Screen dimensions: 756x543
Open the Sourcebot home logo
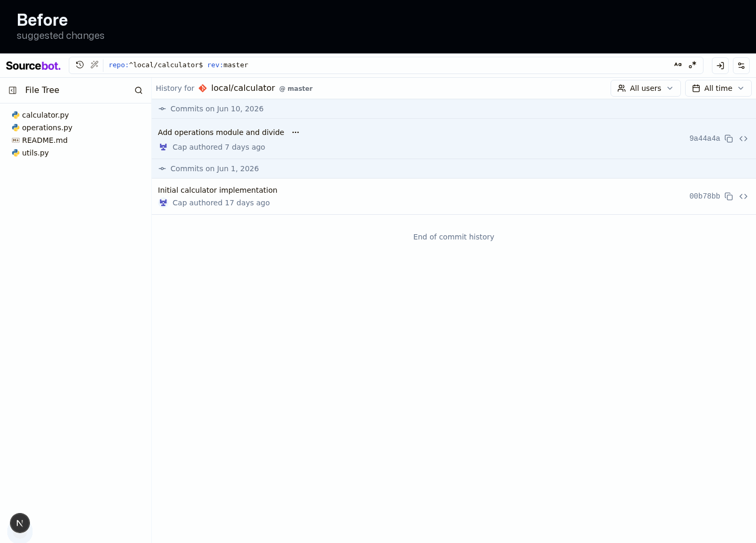[33, 66]
